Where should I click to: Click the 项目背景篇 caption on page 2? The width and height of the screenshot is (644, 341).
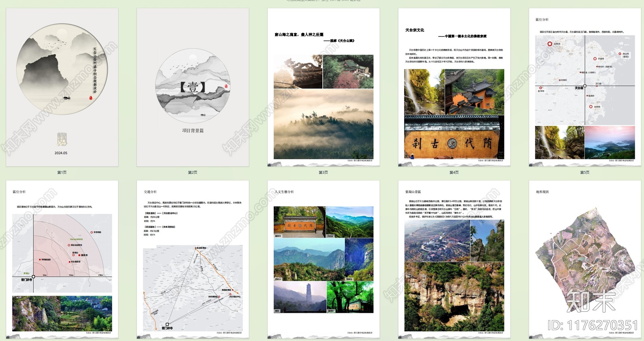[x=193, y=131]
